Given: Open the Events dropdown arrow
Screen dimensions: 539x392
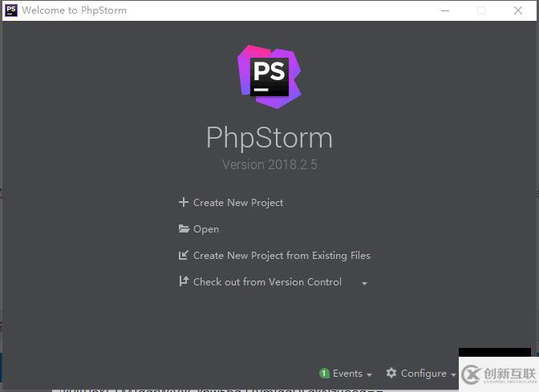Looking at the screenshot, I should coord(370,374).
